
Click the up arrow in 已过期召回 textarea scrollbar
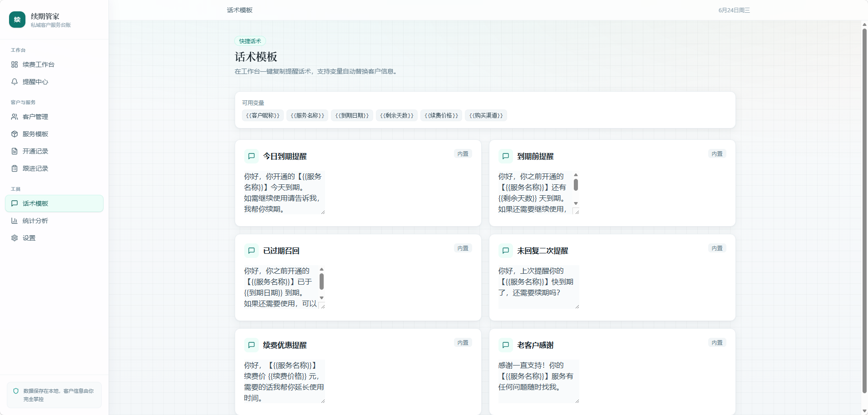tap(321, 269)
